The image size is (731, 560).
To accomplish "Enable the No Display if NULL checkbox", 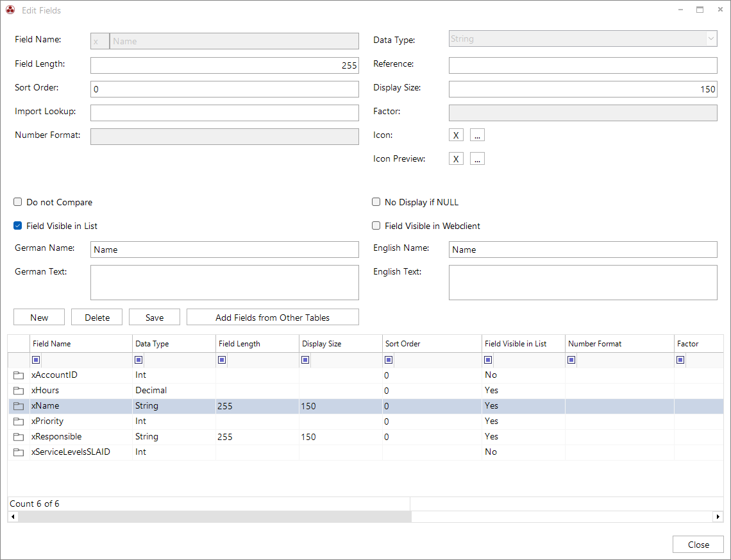I will click(376, 202).
